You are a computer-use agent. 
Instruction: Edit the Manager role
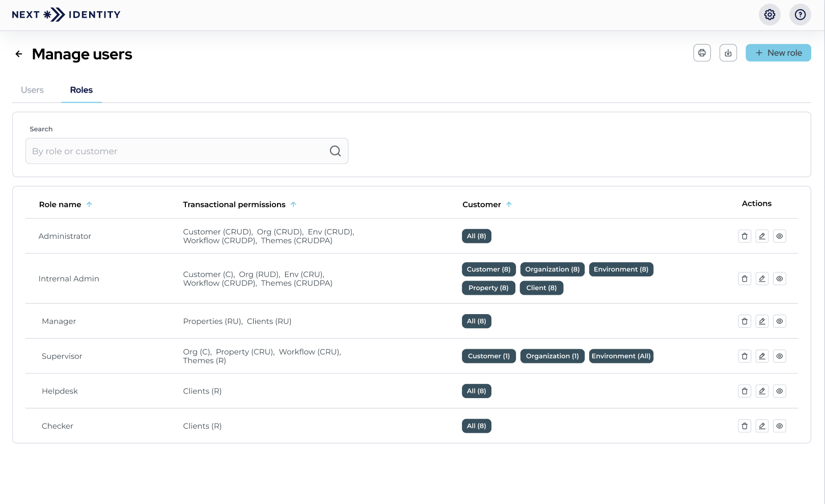pyautogui.click(x=762, y=321)
